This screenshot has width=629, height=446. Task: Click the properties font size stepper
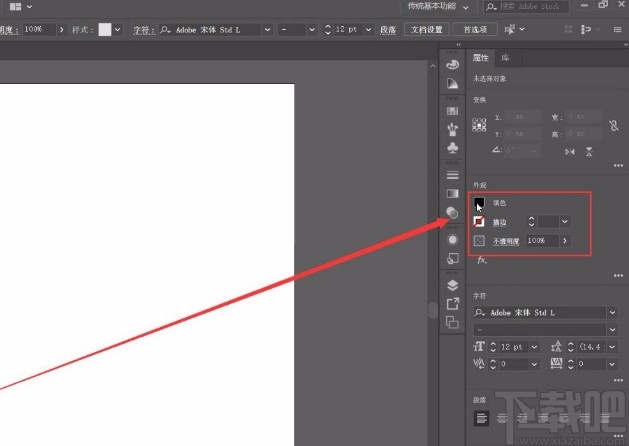tap(493, 347)
